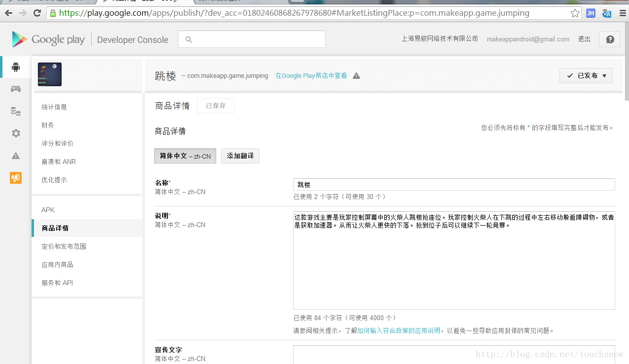This screenshot has height=364, width=629.
Task: Click 退出 to sign out
Action: click(x=584, y=39)
